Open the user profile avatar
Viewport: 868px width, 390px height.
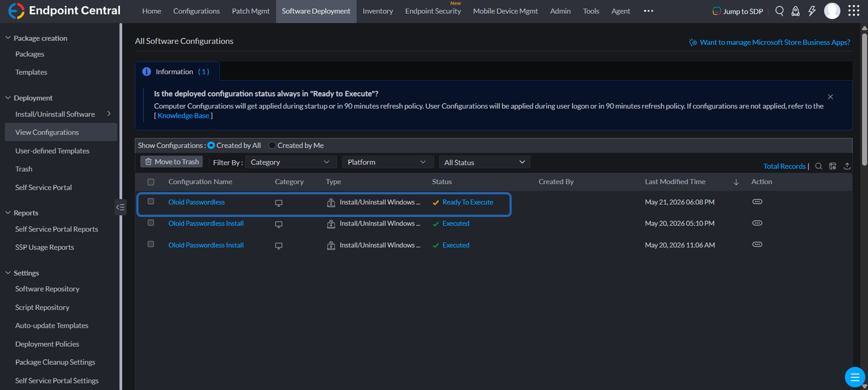point(832,11)
